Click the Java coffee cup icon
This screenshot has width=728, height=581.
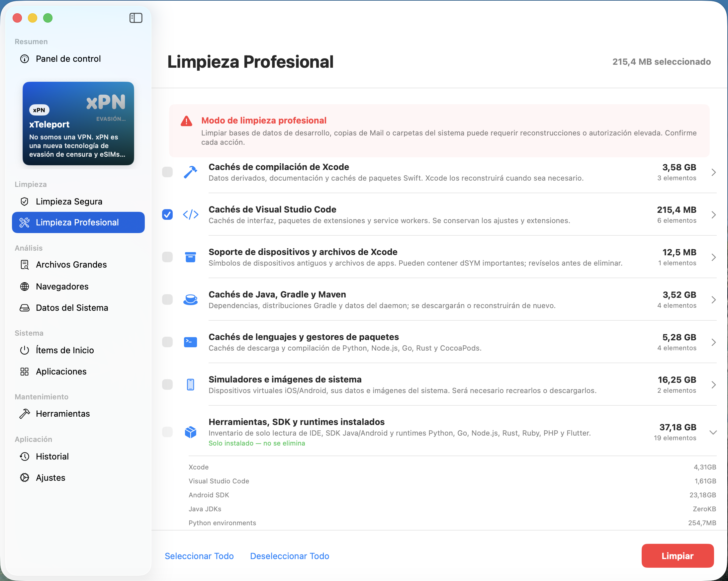tap(190, 300)
